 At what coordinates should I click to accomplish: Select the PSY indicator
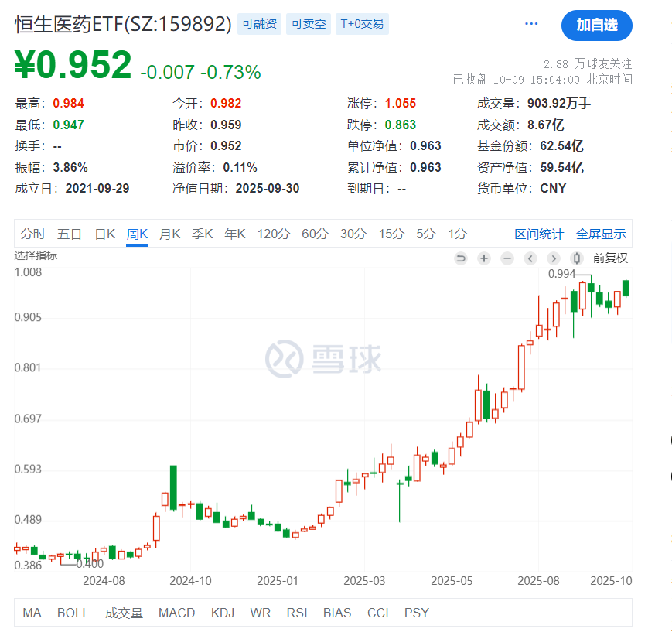point(417,613)
